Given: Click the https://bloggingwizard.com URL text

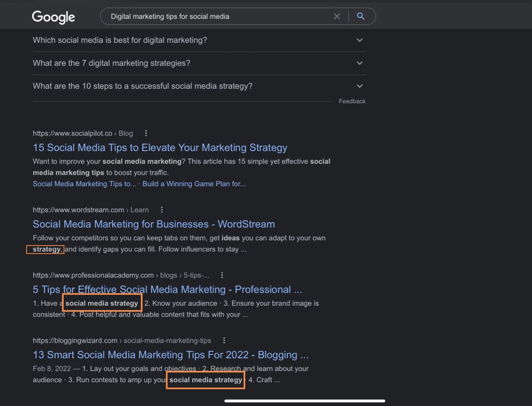Looking at the screenshot, I should [75, 340].
